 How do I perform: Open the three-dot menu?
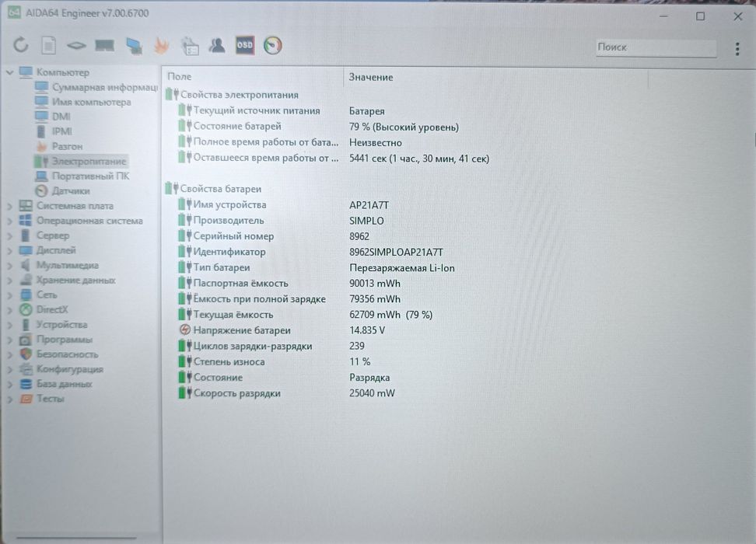(x=737, y=48)
